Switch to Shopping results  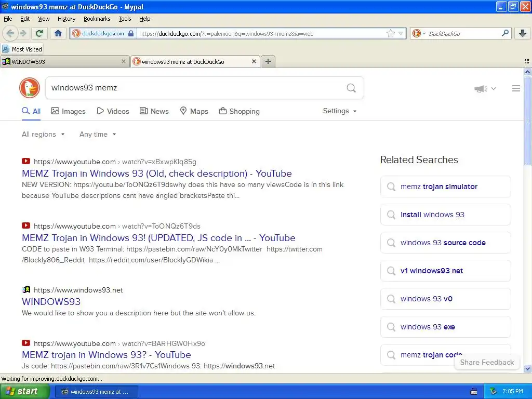pos(239,111)
